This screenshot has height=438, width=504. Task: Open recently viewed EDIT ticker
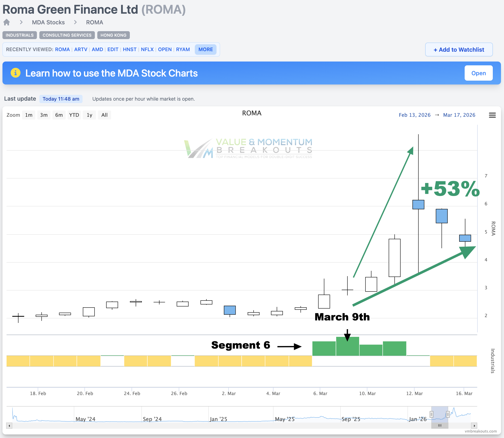pos(113,49)
